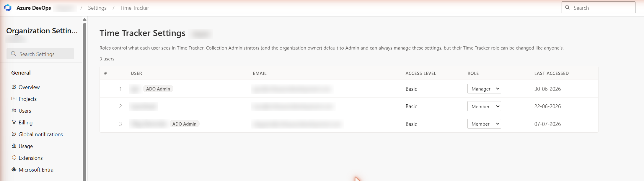Open role dropdown for user dated 22-06-2026
Image resolution: width=644 pixels, height=181 pixels.
point(484,106)
